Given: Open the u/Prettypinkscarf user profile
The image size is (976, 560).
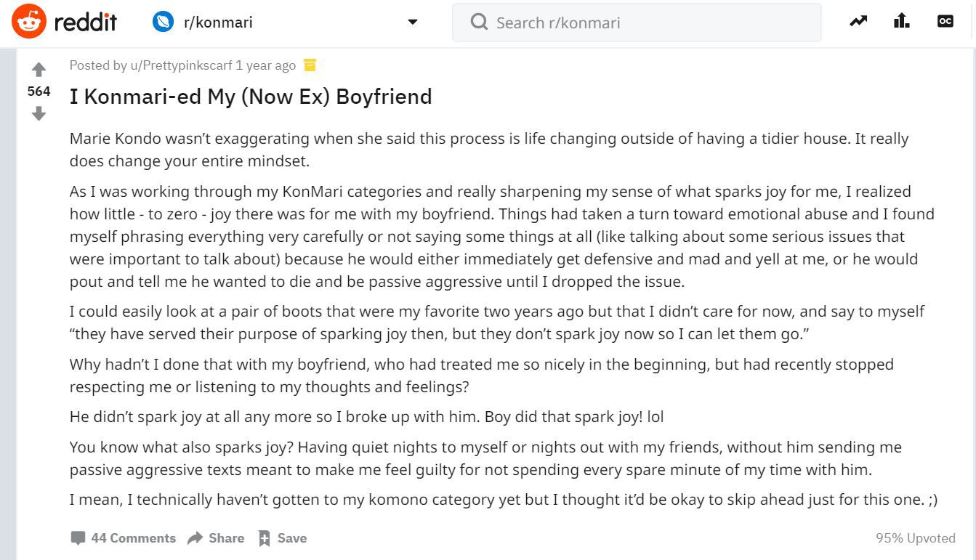Looking at the screenshot, I should tap(181, 65).
